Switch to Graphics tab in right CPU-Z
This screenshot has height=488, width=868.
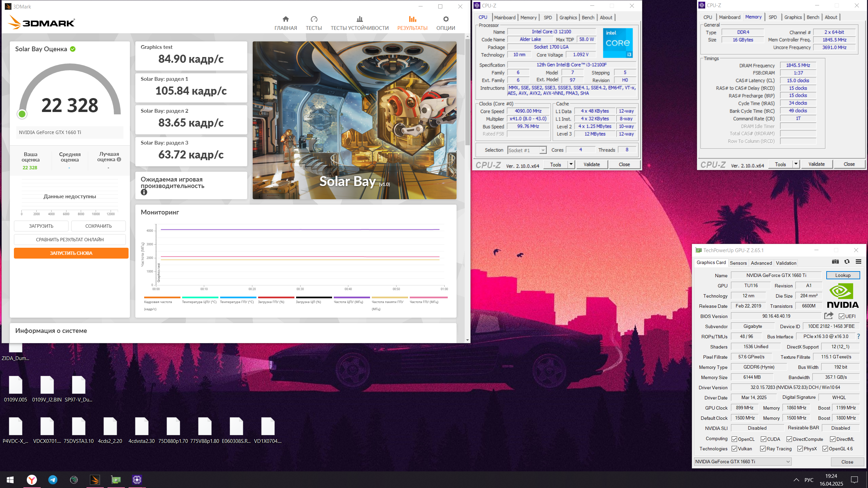pos(793,17)
